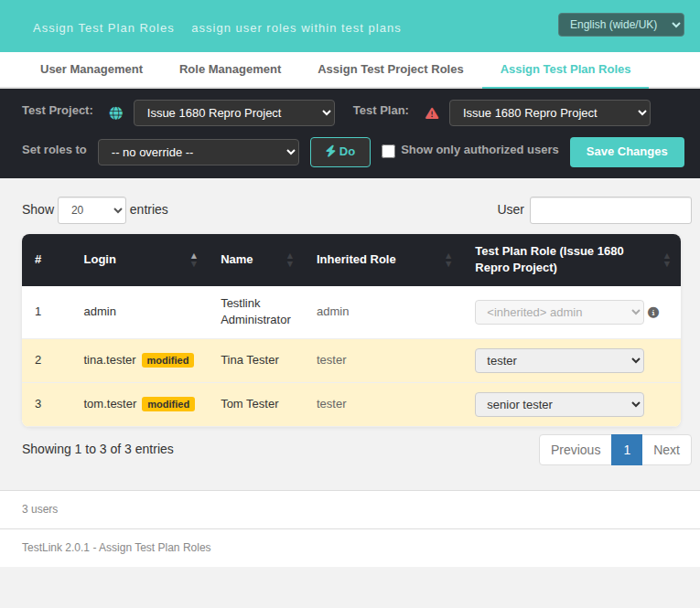Click the red warning triangle beside Test Plan
The image size is (700, 608).
432,113
